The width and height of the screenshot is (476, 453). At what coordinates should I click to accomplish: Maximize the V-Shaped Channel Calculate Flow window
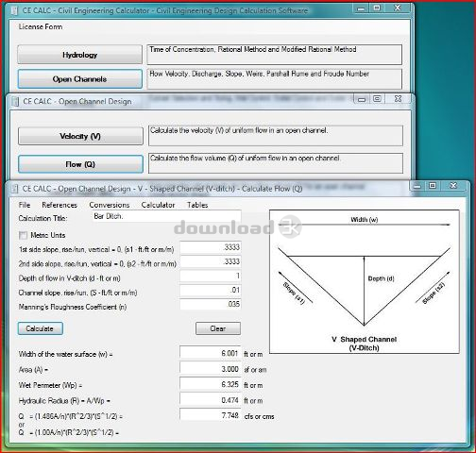pos(433,186)
